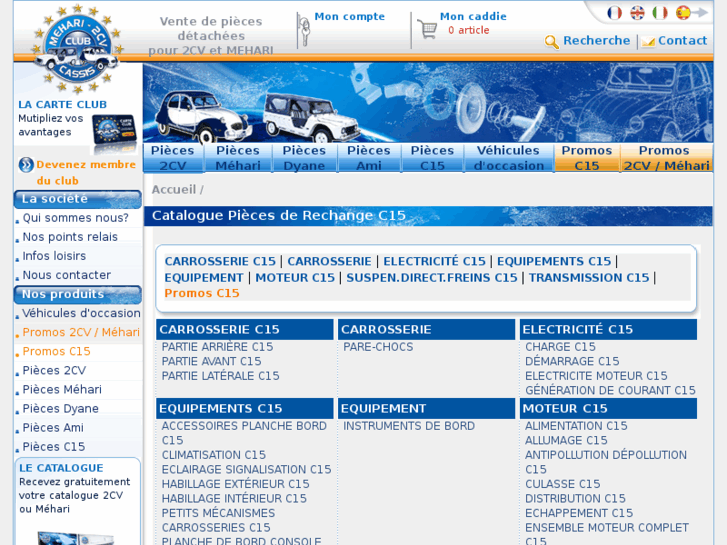Click the envelope icon beside Contact
The height and width of the screenshot is (545, 727).
click(x=648, y=42)
